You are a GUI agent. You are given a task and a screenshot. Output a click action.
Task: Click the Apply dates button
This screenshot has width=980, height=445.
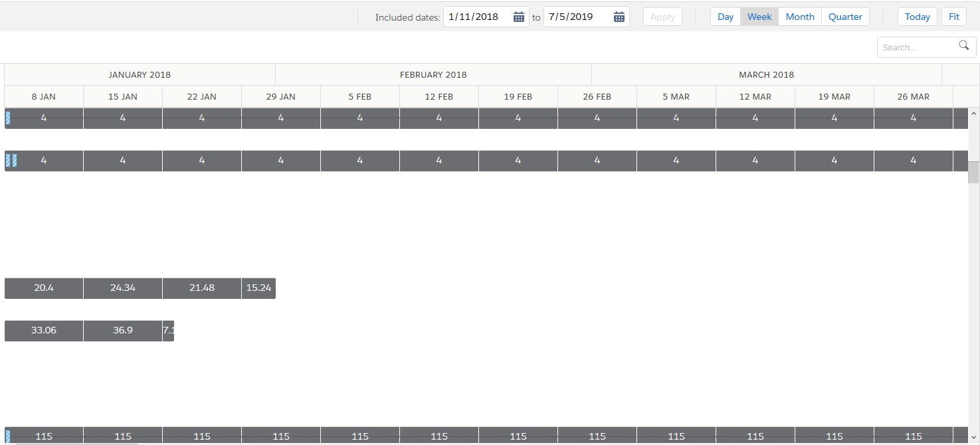pyautogui.click(x=662, y=17)
